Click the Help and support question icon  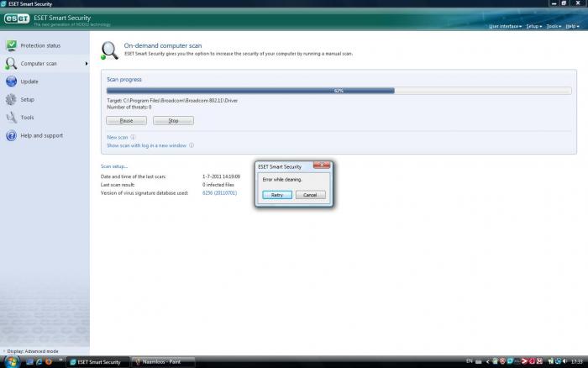tap(11, 135)
